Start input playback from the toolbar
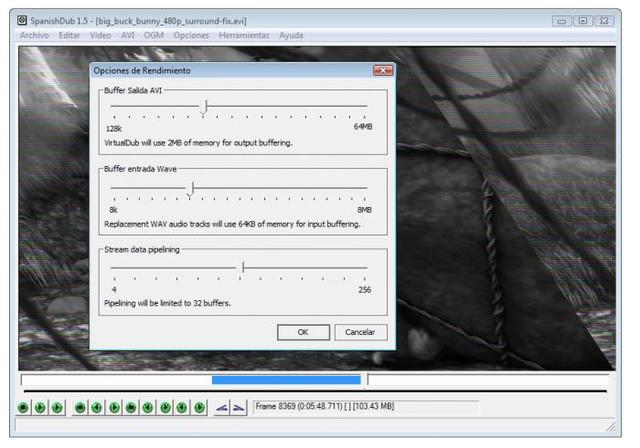Image resolution: width=640 pixels, height=448 pixels. point(40,407)
